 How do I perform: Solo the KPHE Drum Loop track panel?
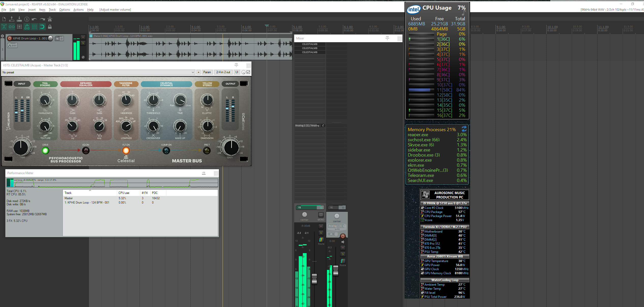tap(83, 43)
